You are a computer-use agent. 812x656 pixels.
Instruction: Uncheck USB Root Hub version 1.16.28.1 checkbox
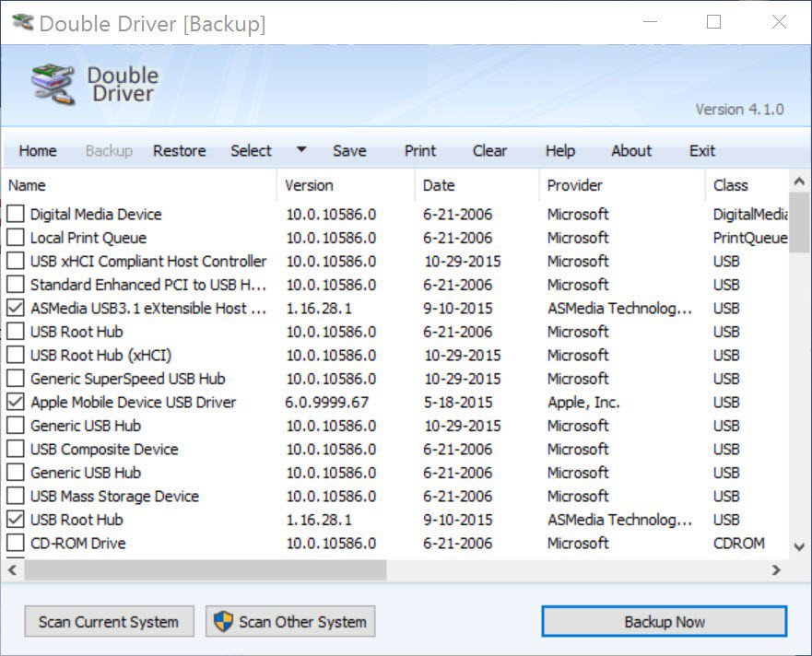(x=16, y=520)
